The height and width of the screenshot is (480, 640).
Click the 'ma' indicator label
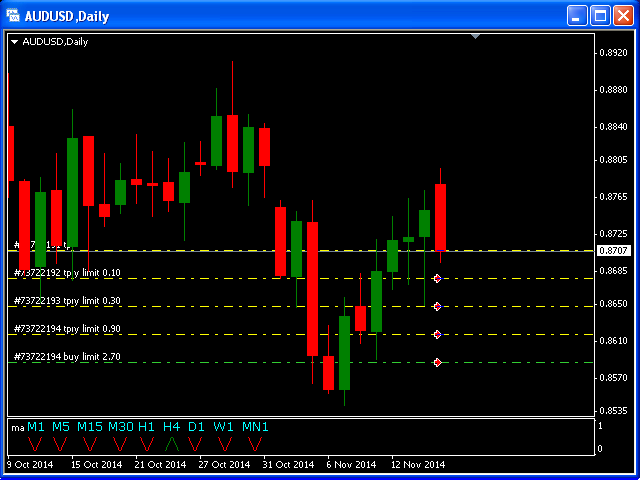click(x=18, y=428)
